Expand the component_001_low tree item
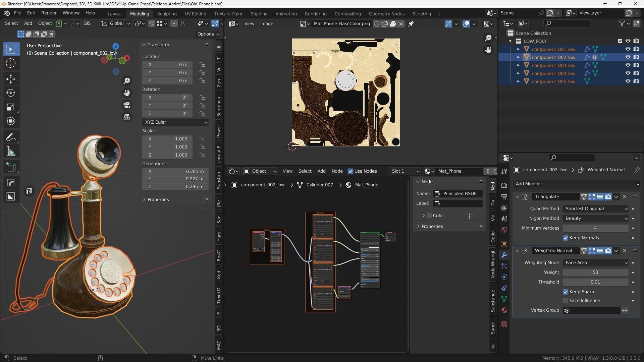 518,49
